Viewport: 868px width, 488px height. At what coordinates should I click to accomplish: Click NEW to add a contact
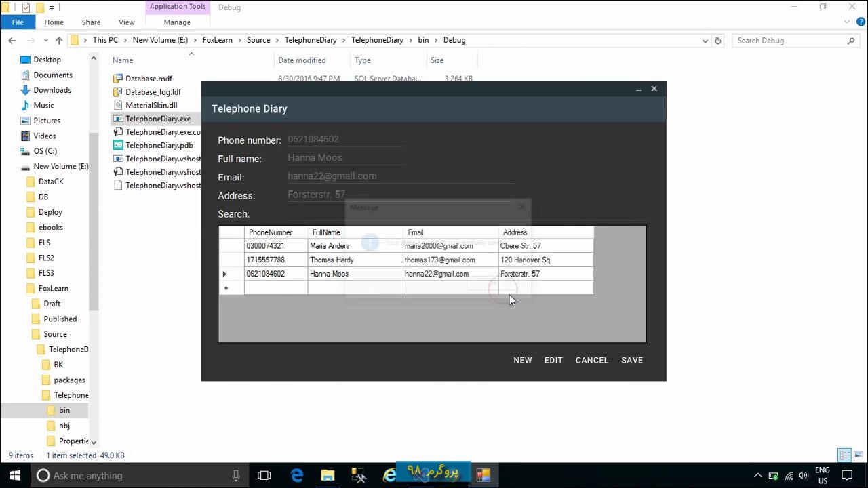click(522, 360)
